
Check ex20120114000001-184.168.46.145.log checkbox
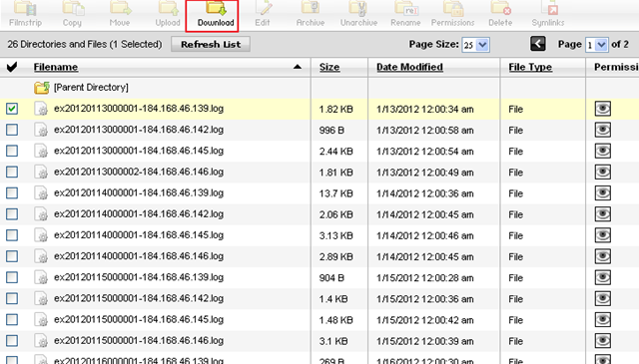(x=12, y=235)
